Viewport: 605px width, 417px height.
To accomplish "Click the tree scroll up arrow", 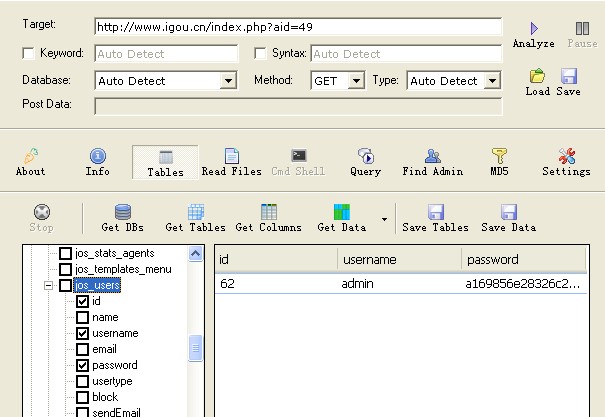I will tap(195, 253).
